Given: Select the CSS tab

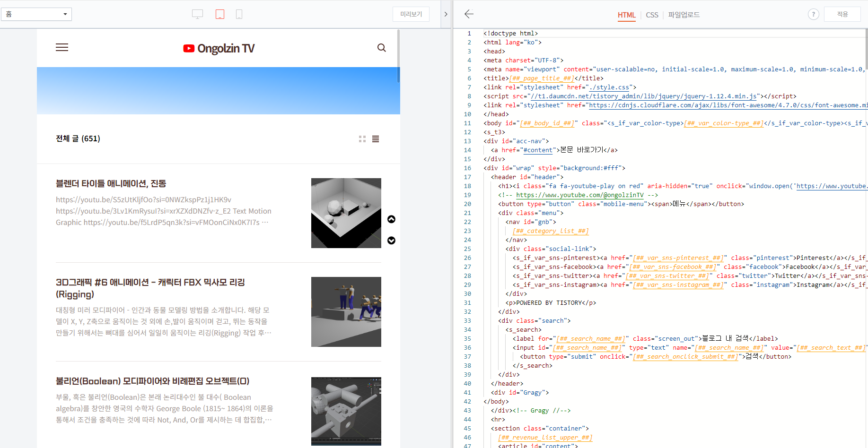Looking at the screenshot, I should click(x=652, y=15).
